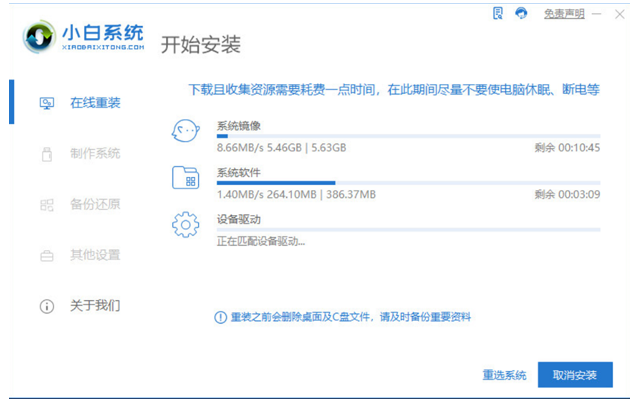The width and height of the screenshot is (630, 400).
Task: Click the 设备驱动 gear icon
Action: [185, 224]
